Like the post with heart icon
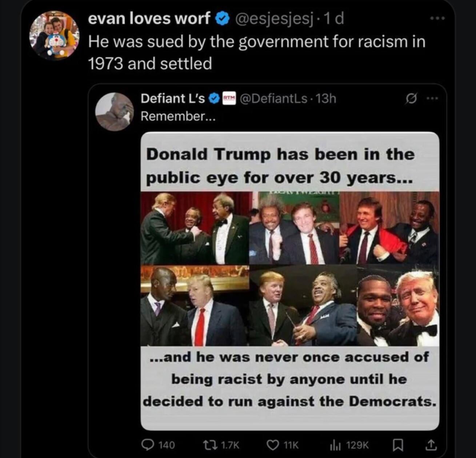This screenshot has height=458, width=476. tap(272, 445)
